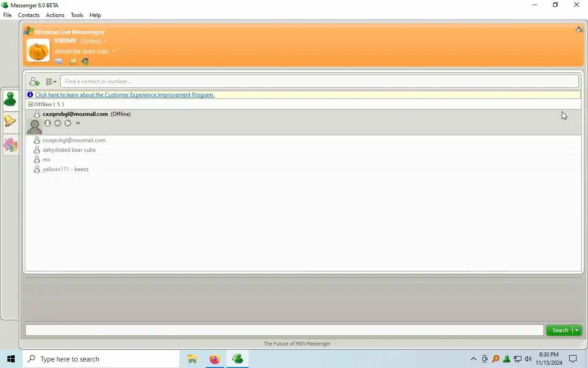This screenshot has width=588, height=368.
Task: Open Customer Experience Improvement Program link
Action: (124, 95)
